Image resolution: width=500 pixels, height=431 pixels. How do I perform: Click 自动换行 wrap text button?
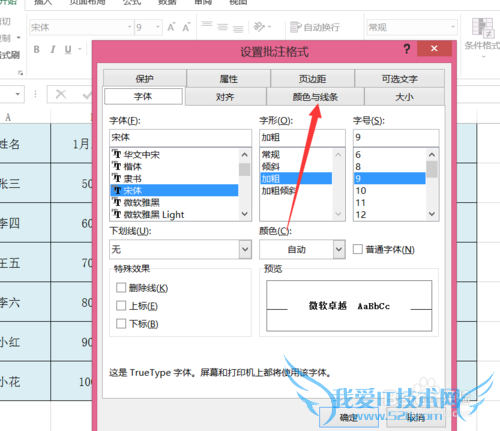click(x=315, y=27)
